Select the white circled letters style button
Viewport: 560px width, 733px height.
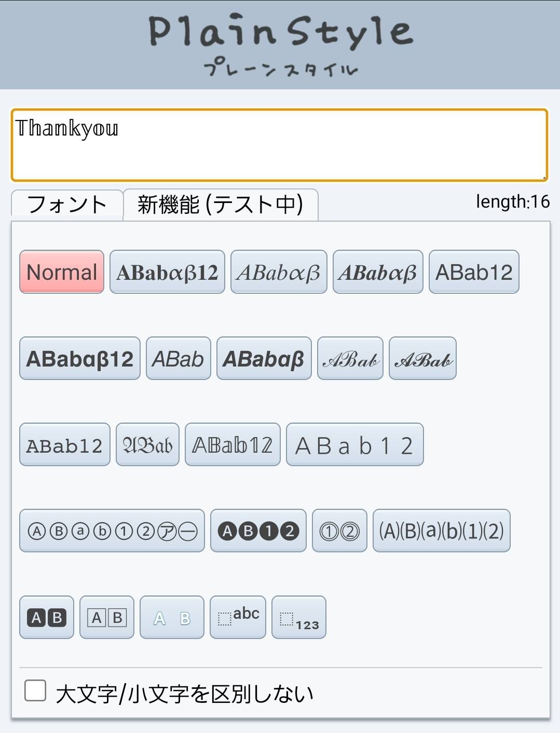[112, 531]
